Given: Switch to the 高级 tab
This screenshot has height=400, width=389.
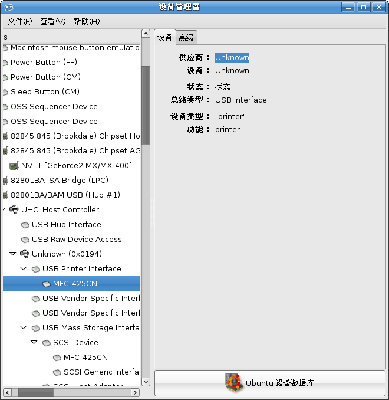Looking at the screenshot, I should (x=186, y=37).
